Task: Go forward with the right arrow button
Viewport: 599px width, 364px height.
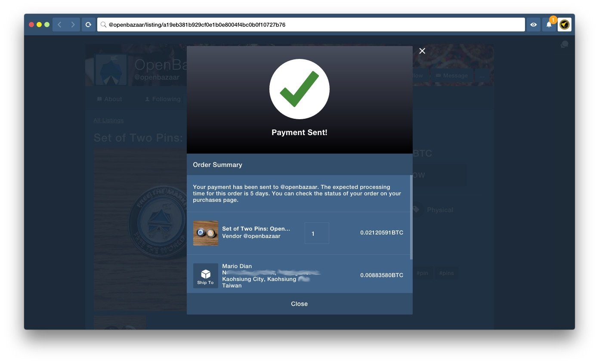Action: tap(73, 25)
